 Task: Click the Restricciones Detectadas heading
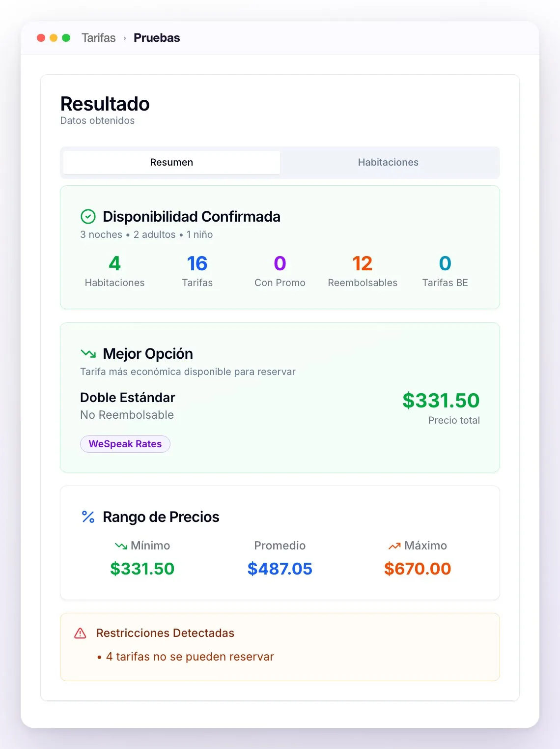coord(165,633)
